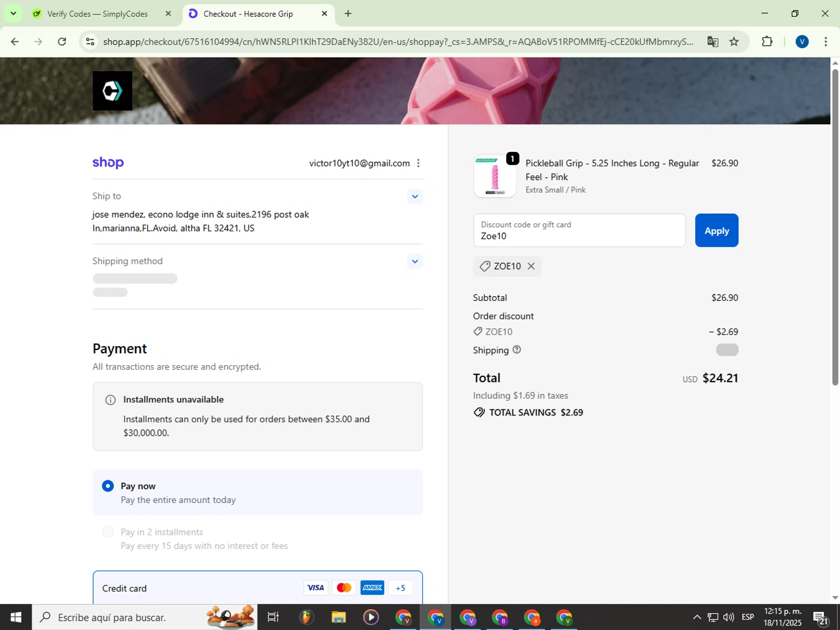
Task: Click the Total $24.21 amount
Action: pyautogui.click(x=720, y=378)
